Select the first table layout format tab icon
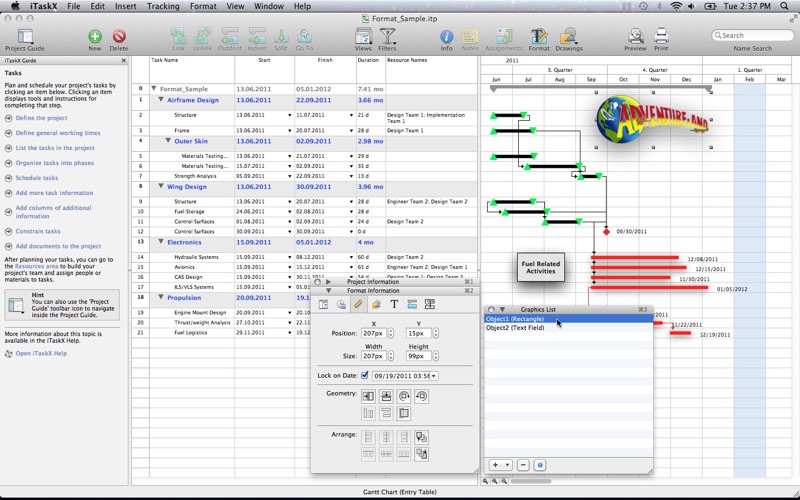Viewport: 800px width, 500px height. pyautogui.click(x=323, y=304)
